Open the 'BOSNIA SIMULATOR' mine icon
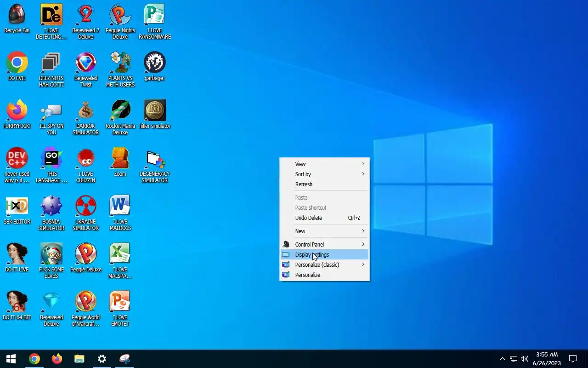The image size is (588, 368). click(51, 213)
